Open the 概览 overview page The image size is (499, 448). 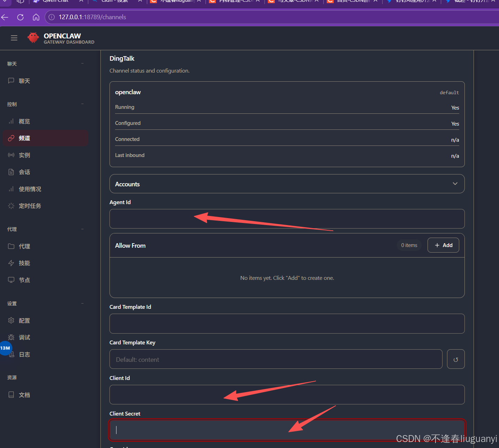[45, 121]
